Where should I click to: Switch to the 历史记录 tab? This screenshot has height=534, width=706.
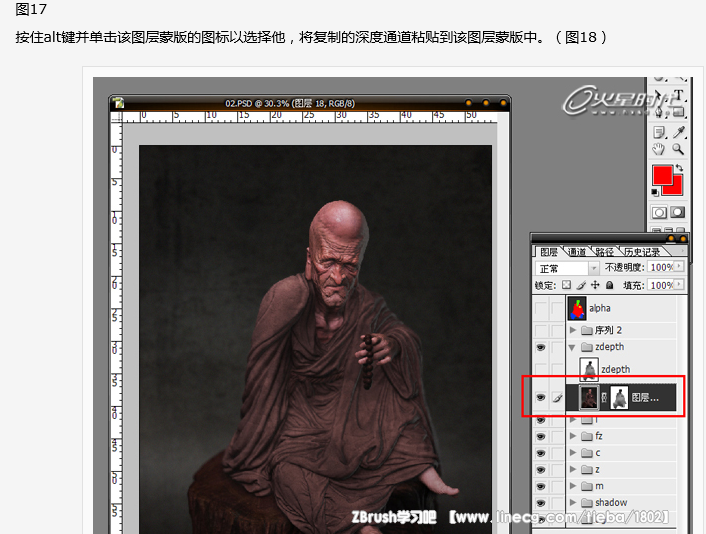pos(642,252)
